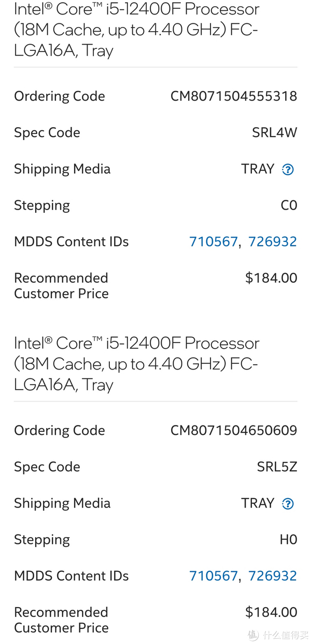This screenshot has width=311, height=644.
Task: Click ordering code CM8071504650609
Action: 234,431
